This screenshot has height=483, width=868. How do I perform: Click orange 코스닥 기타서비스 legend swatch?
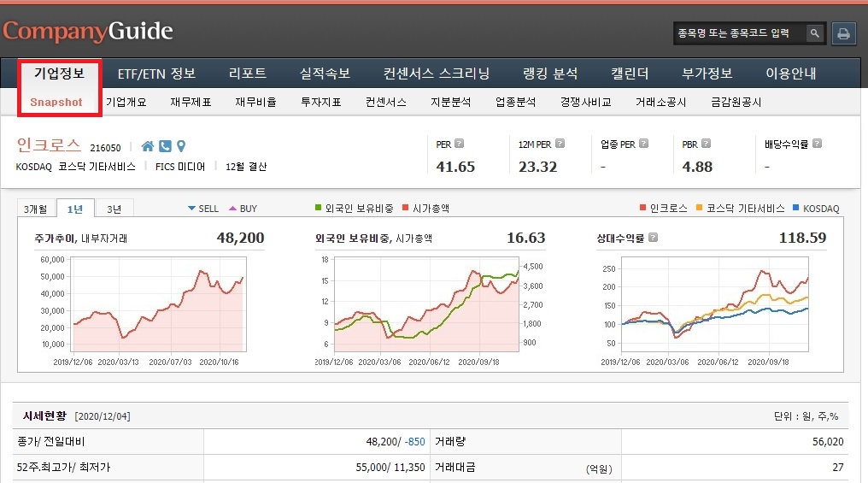click(x=699, y=208)
